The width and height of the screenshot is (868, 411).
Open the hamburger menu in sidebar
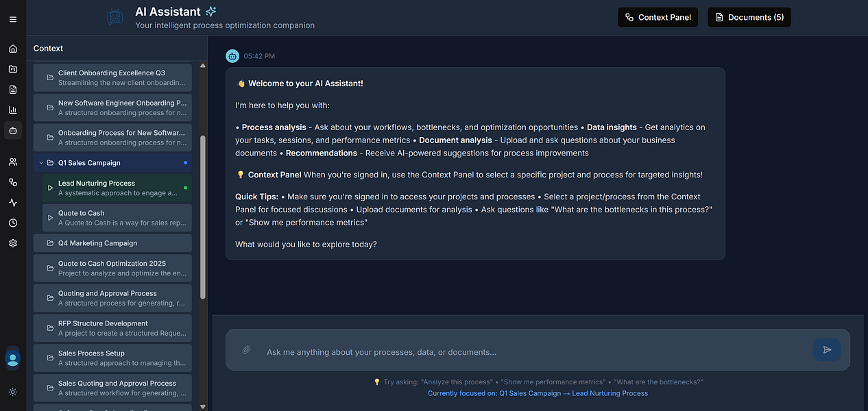pos(12,19)
